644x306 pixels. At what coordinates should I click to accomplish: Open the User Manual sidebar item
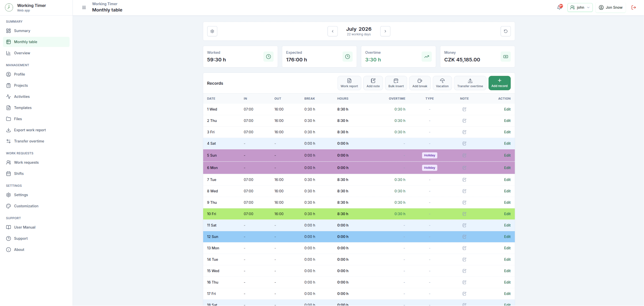(x=36, y=227)
